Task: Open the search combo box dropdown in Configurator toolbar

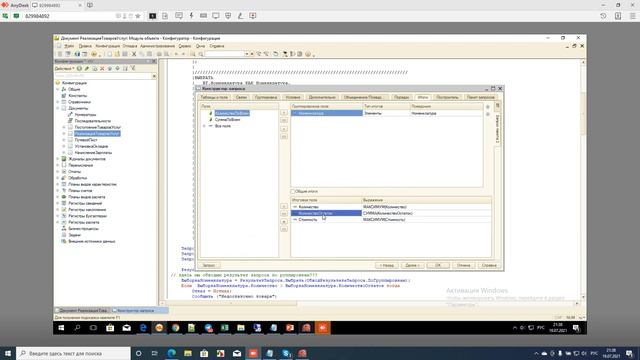Action: point(247,54)
